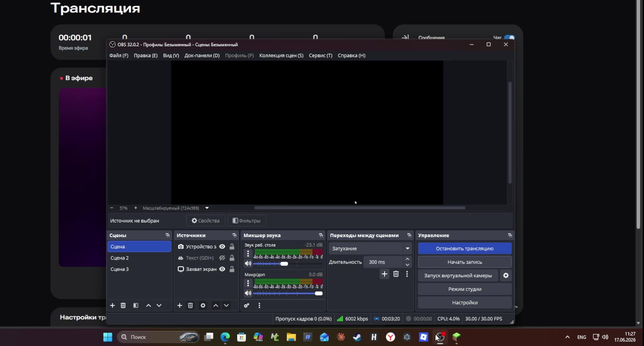Image resolution: width=644 pixels, height=346 pixels.
Task: Adjust Звук раб. стола volume slider handle
Action: 284,264
